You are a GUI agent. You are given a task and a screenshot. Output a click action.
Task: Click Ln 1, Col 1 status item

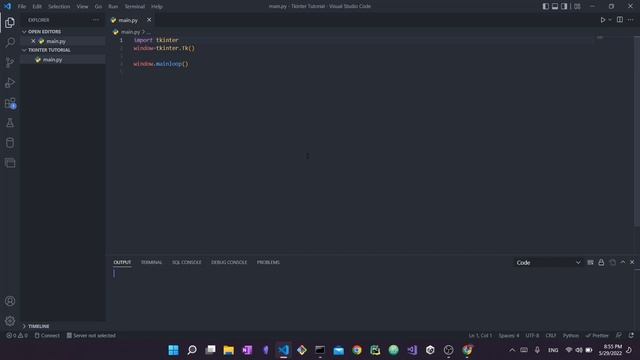[x=480, y=336]
